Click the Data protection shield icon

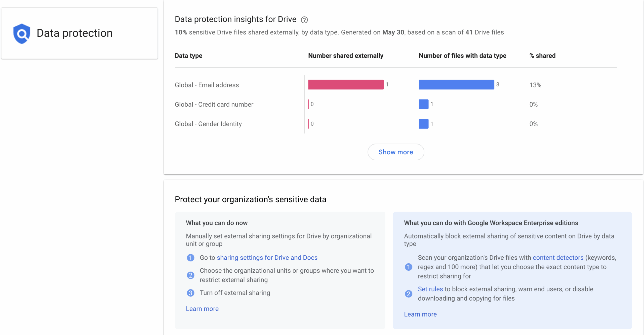click(x=22, y=33)
